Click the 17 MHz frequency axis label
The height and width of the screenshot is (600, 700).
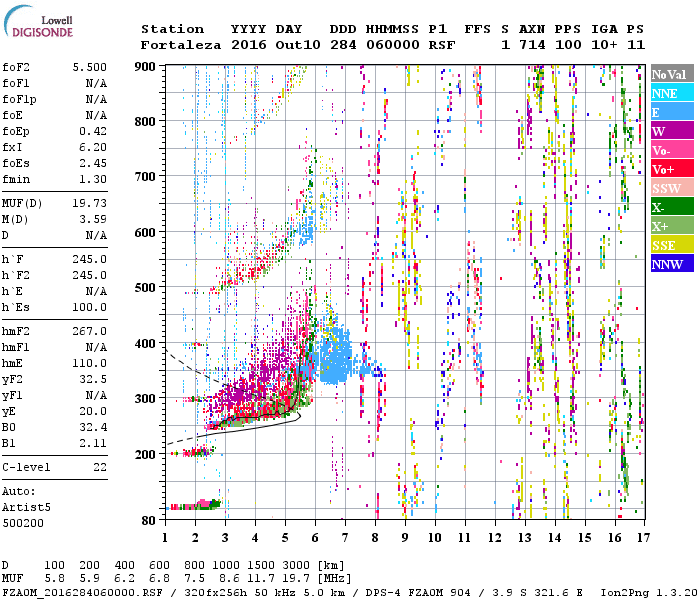[x=644, y=538]
